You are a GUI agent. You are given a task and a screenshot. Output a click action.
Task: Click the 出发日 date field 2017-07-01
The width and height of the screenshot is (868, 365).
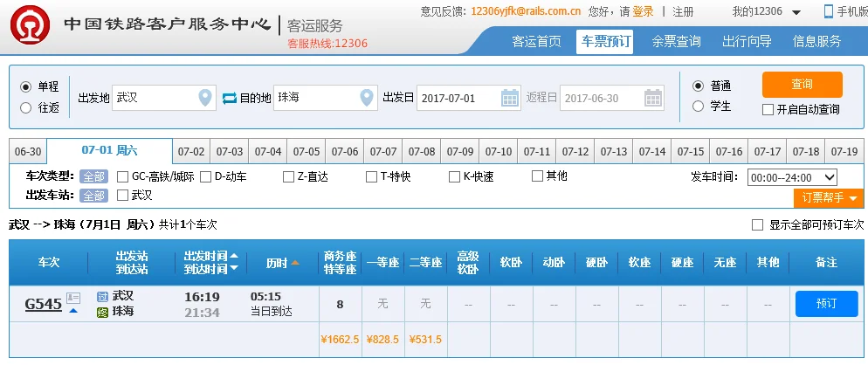(x=468, y=98)
